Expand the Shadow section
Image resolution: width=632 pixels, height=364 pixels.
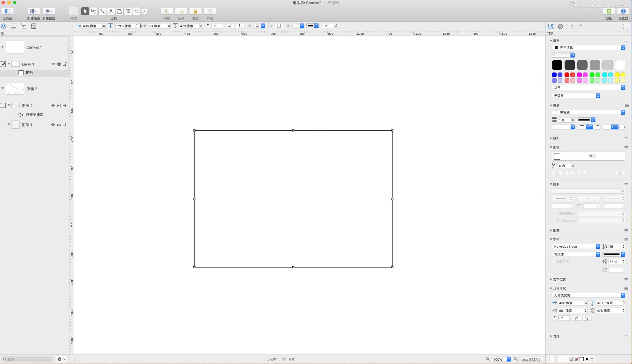click(551, 138)
